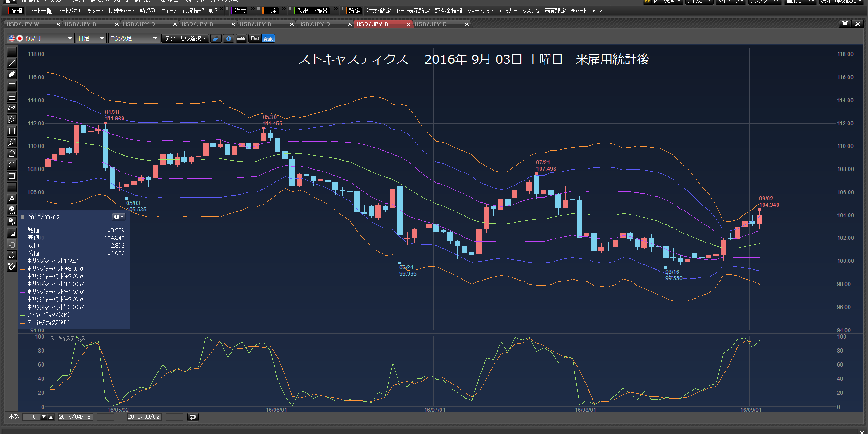Click the clock with arrow tool

coord(12,221)
